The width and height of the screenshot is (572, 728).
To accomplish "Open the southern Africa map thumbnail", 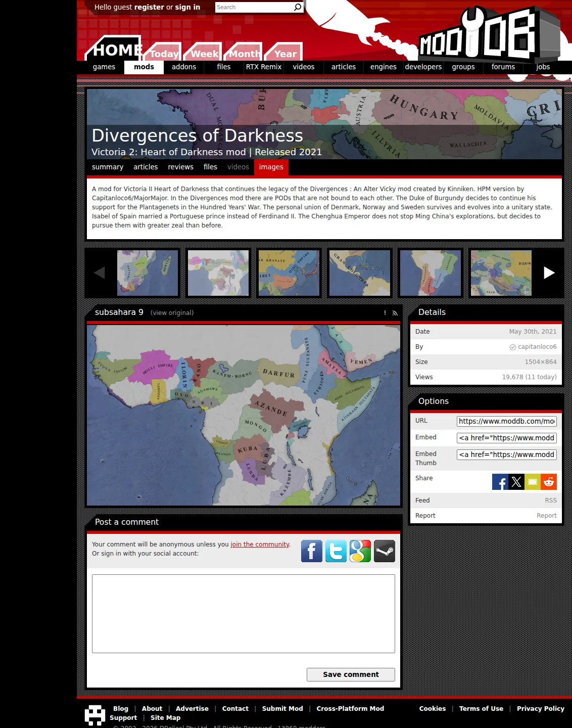I will pyautogui.click(x=148, y=272).
